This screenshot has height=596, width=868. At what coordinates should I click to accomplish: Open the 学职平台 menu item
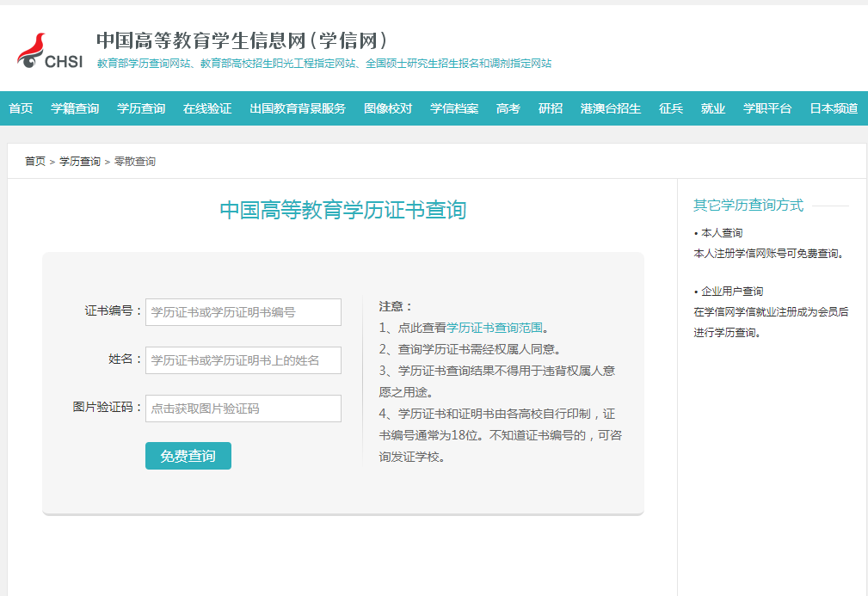point(767,108)
